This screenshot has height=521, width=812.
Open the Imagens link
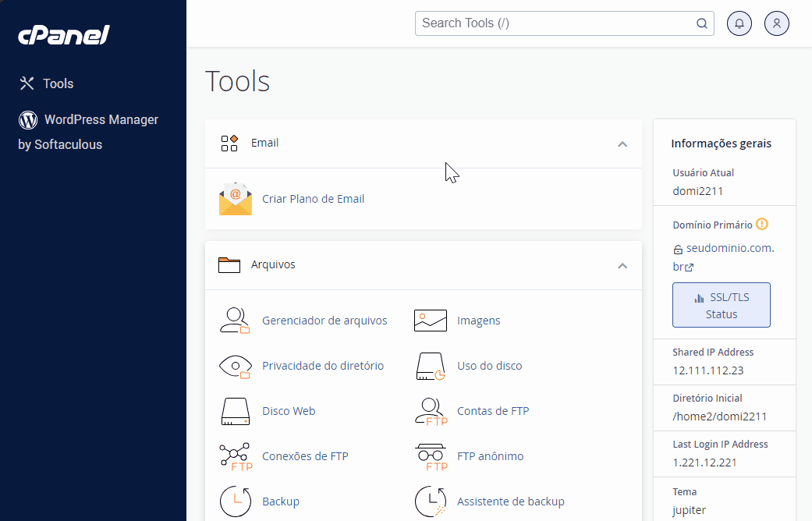(478, 321)
